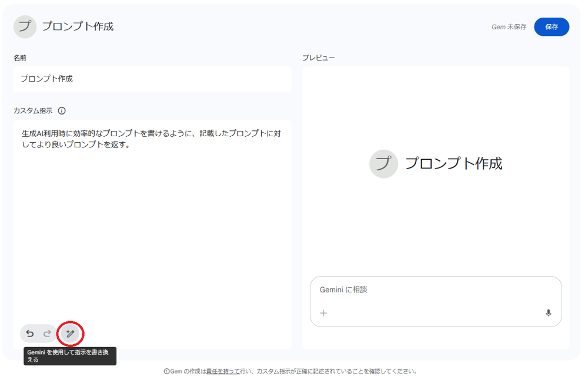Click the 責任を持って link in the footer
Image resolution: width=588 pixels, height=377 pixels.
223,371
